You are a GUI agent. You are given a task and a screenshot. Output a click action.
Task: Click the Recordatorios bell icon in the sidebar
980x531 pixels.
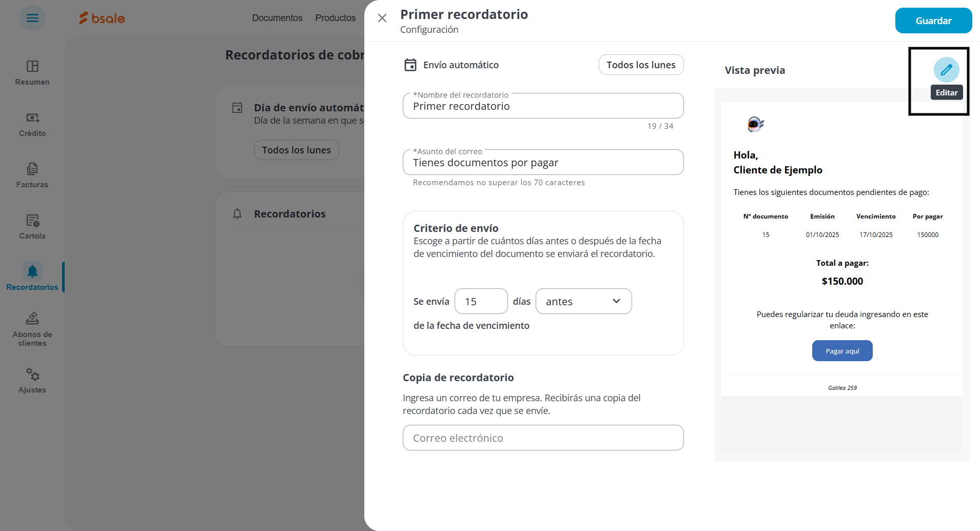[32, 271]
